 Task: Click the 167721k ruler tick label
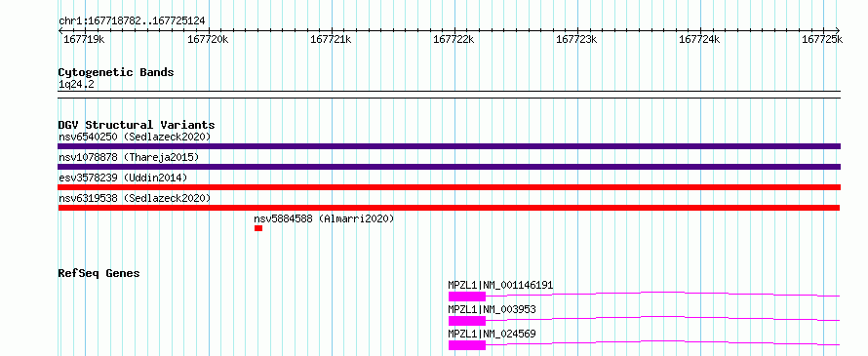331,39
